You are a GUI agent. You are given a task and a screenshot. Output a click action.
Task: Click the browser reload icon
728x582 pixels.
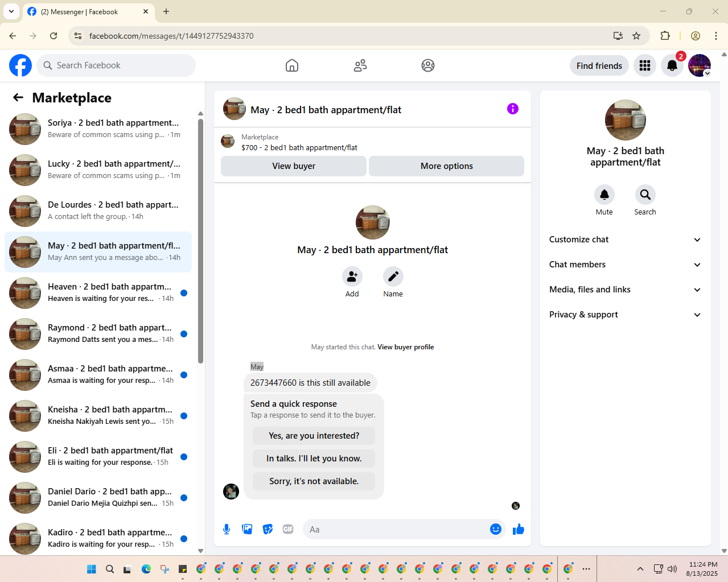[x=54, y=36]
